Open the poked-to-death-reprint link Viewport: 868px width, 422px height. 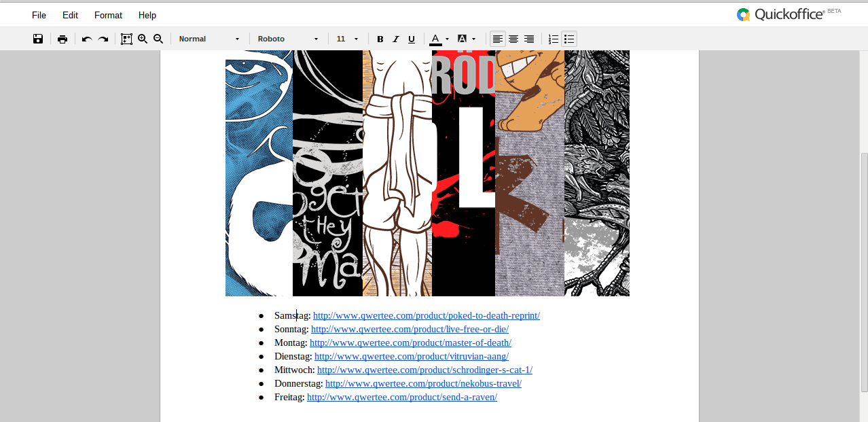coord(426,315)
